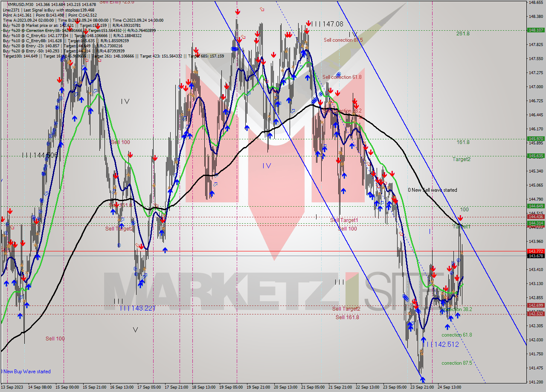Click the '13 Sep 2023' date label
546x392 pixels.
tap(12, 387)
